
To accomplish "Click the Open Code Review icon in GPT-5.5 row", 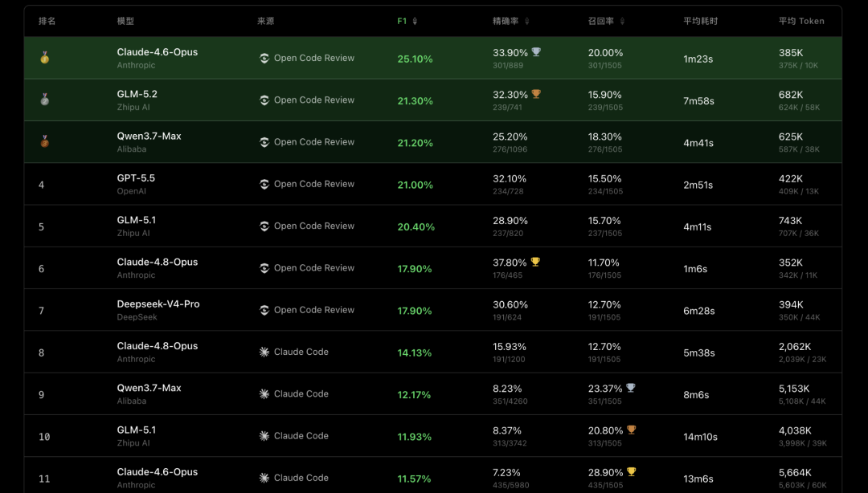I will pos(264,184).
